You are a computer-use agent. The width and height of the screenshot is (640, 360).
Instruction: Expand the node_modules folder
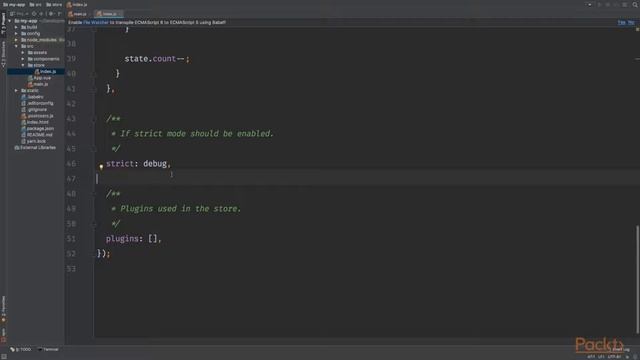pyautogui.click(x=16, y=40)
